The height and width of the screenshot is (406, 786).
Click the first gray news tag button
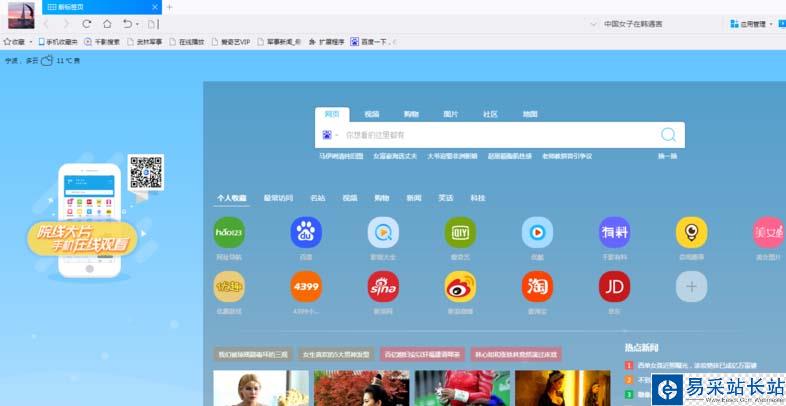253,354
